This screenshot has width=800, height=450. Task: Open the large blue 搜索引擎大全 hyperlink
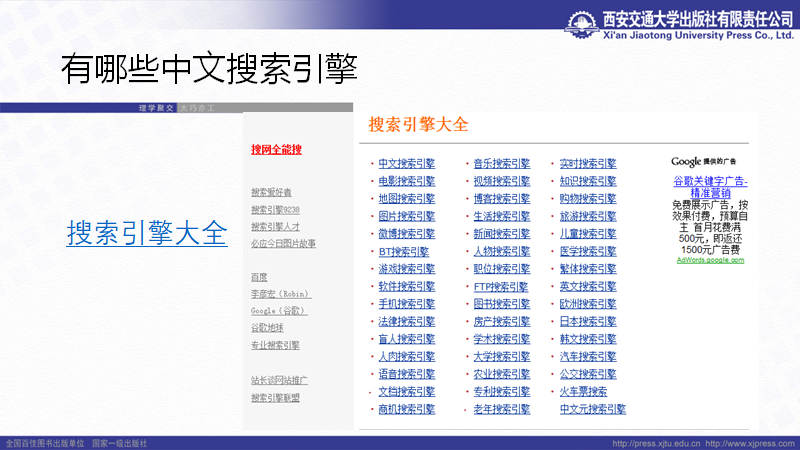point(147,234)
